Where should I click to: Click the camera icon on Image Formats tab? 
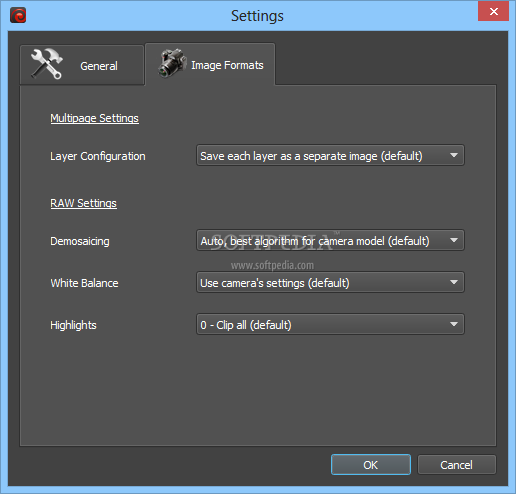click(x=172, y=63)
